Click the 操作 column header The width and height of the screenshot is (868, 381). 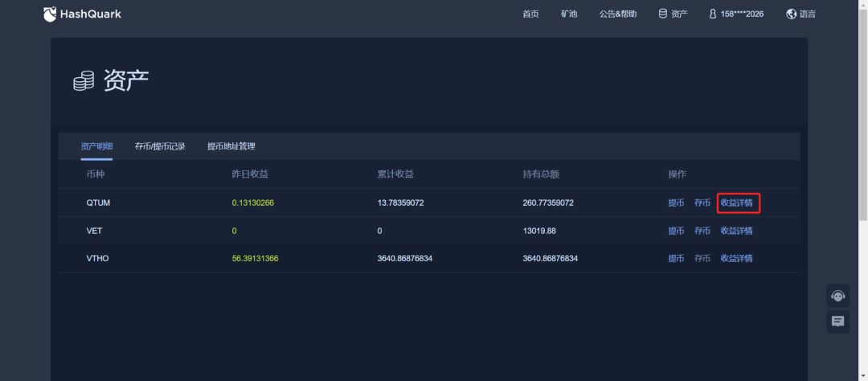[677, 174]
